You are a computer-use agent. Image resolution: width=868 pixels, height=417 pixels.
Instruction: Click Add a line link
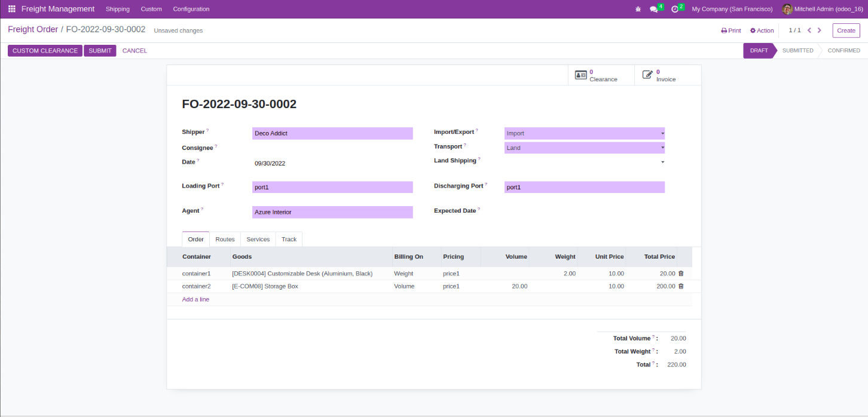click(x=195, y=300)
